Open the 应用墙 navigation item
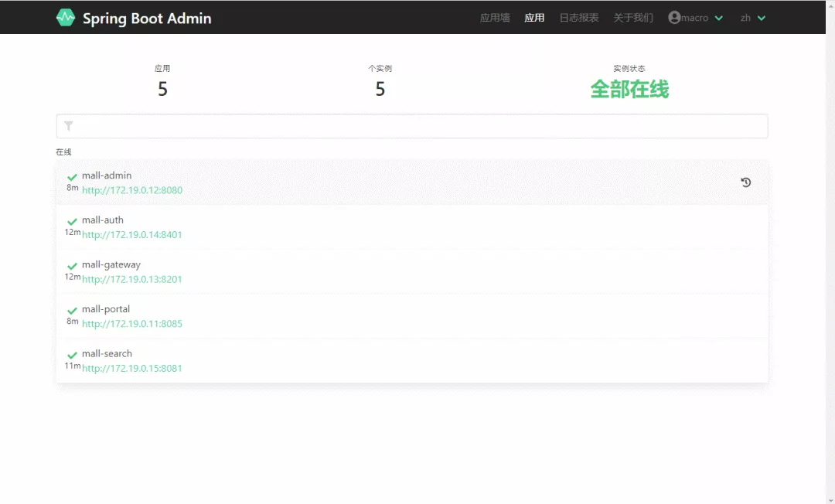Viewport: 835px width, 504px height. coord(495,18)
